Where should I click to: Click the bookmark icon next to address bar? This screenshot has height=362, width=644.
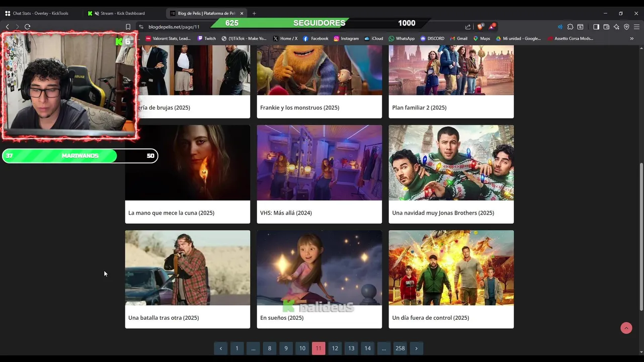[x=128, y=27]
